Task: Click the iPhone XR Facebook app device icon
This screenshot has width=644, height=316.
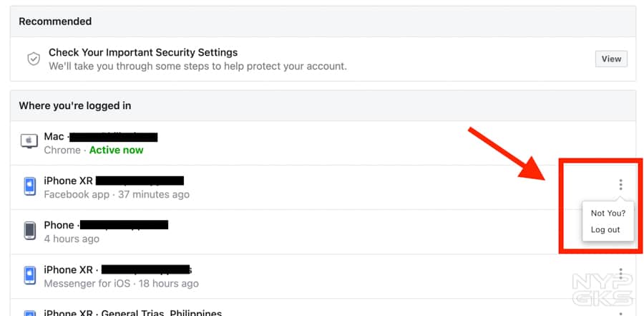Action: 29,186
